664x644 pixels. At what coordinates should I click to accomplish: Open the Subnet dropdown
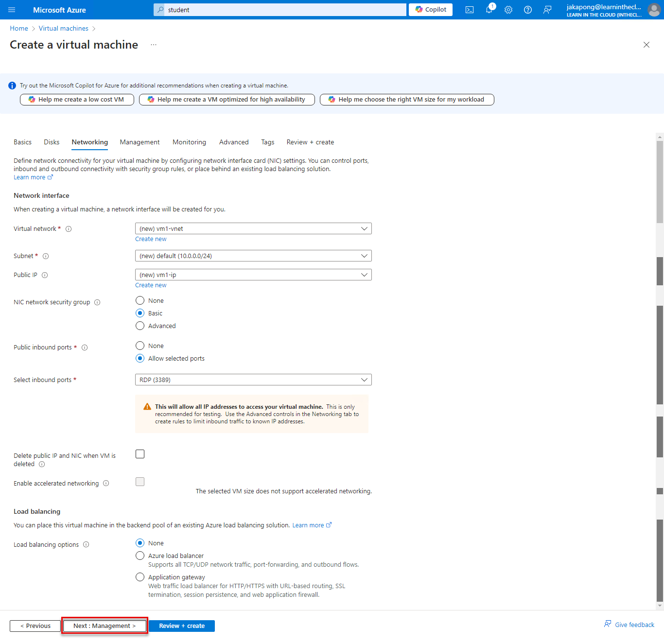253,256
